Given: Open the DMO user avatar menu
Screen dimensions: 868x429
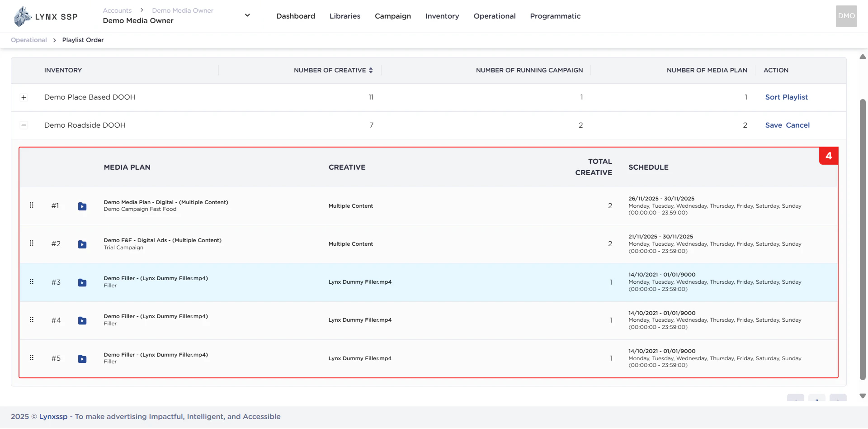Looking at the screenshot, I should pos(846,16).
